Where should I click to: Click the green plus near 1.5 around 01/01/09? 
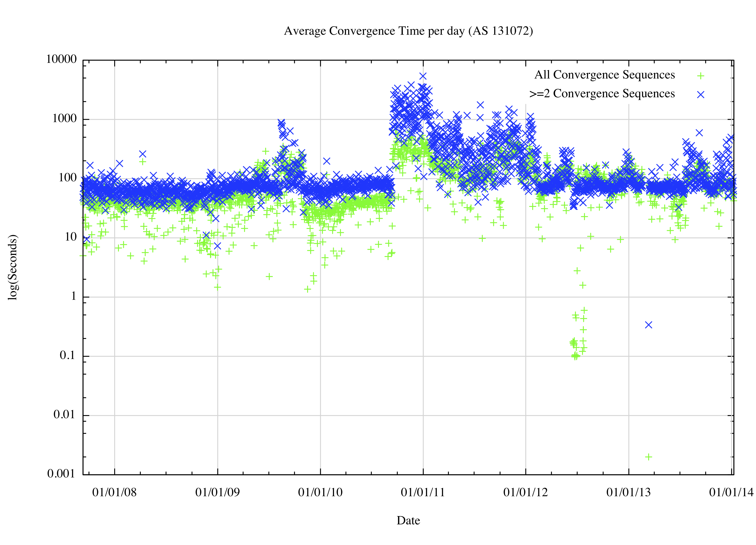tap(217, 287)
